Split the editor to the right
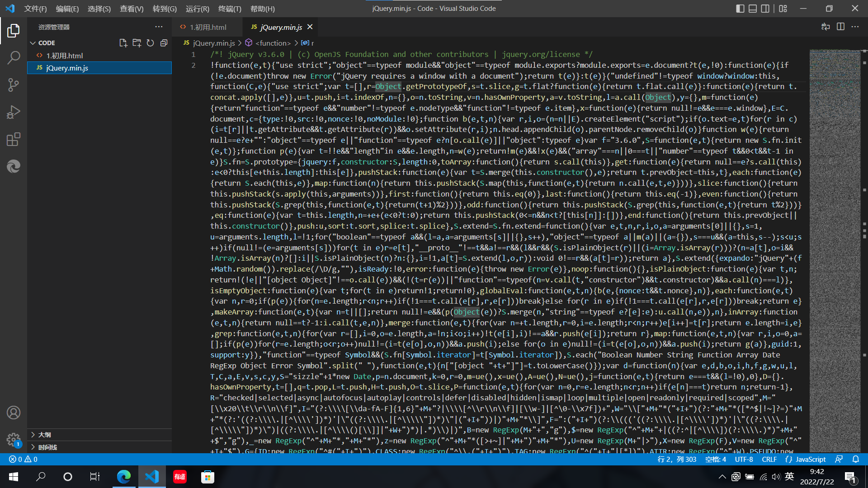 pyautogui.click(x=840, y=27)
